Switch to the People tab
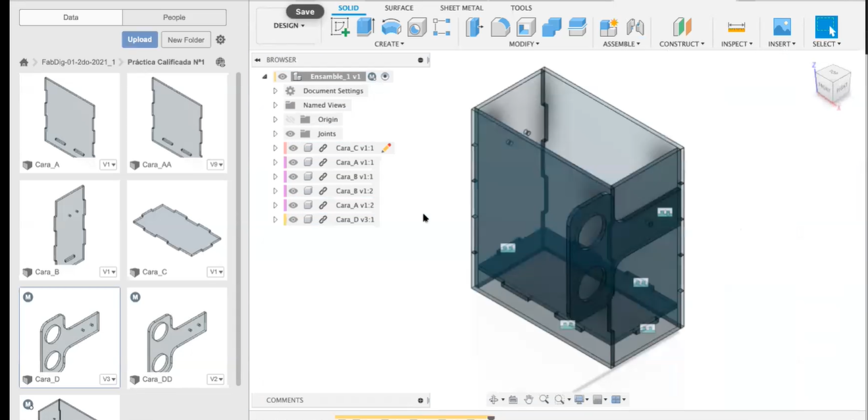868x420 pixels. click(x=174, y=17)
